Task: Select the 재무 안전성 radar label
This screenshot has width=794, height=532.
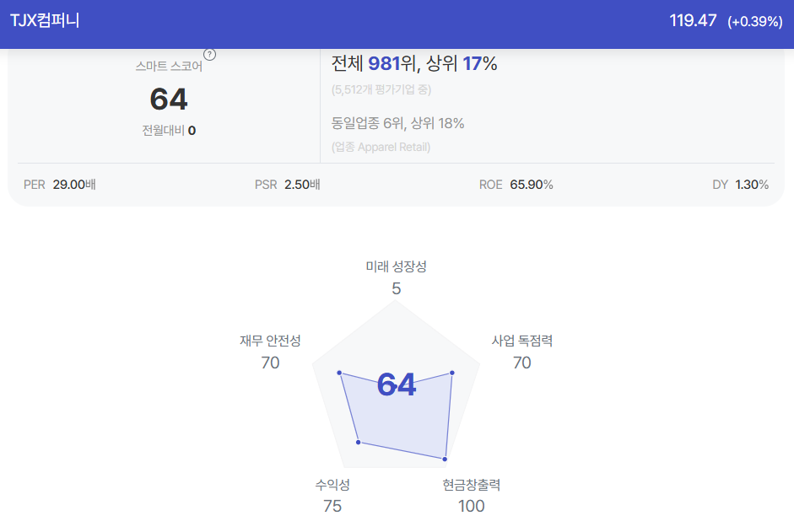Action: coord(270,340)
